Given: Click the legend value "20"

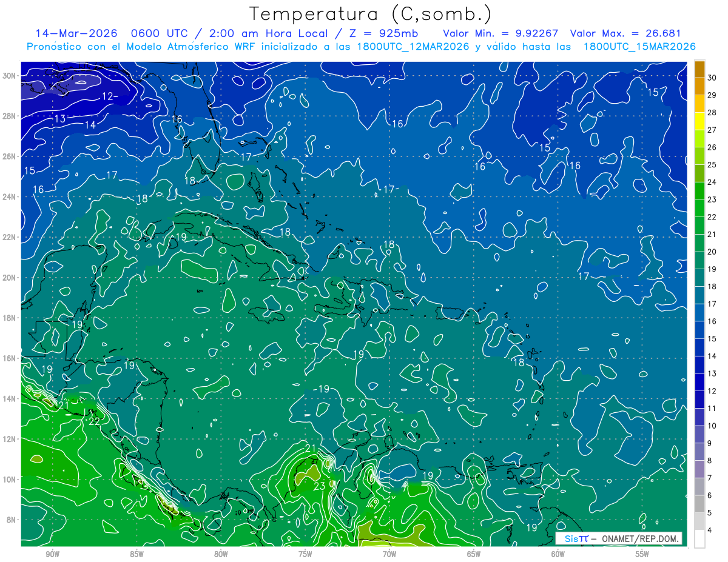Looking at the screenshot, I should (x=712, y=252).
